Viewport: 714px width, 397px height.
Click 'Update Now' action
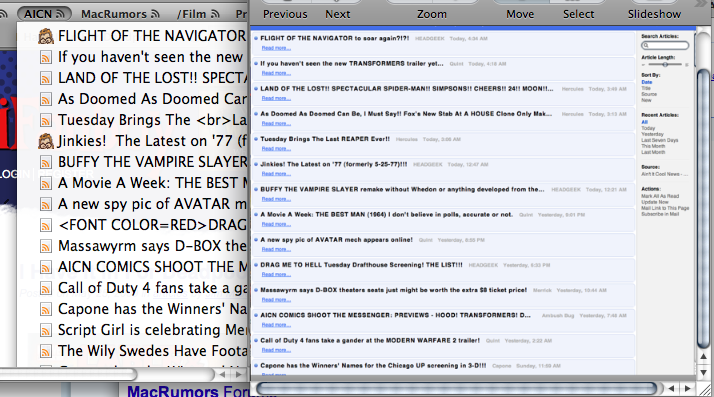tap(655, 202)
